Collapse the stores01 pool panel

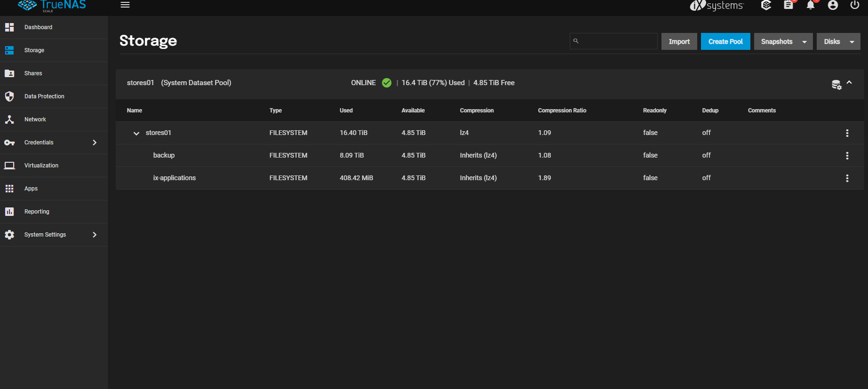pos(849,83)
